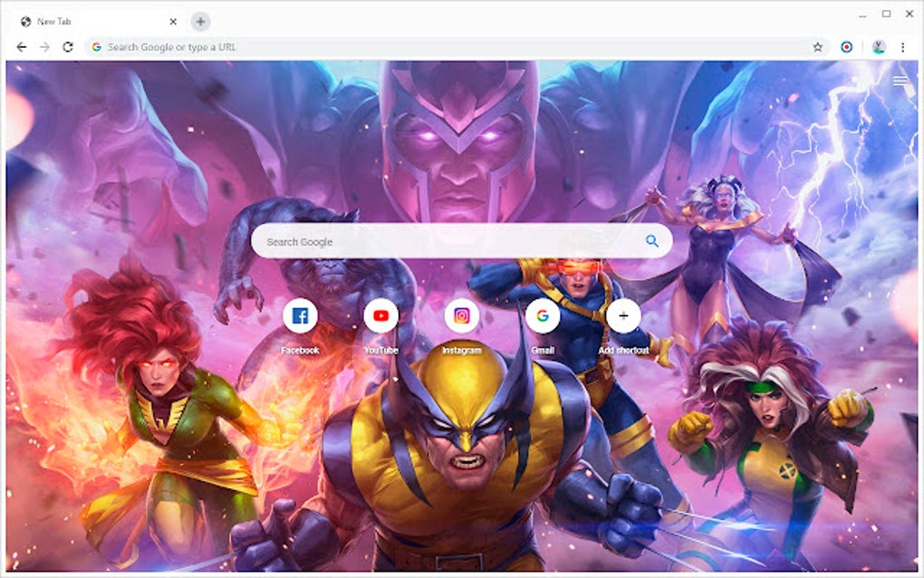The height and width of the screenshot is (578, 924).
Task: Open the YouTube shortcut icon
Action: coord(380,315)
